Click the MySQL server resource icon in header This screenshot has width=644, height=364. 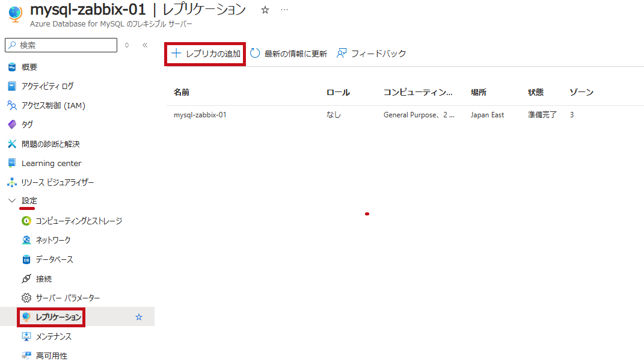tap(15, 14)
